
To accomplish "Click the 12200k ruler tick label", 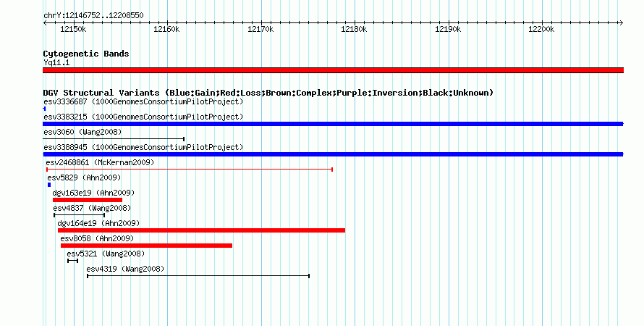I will (541, 29).
